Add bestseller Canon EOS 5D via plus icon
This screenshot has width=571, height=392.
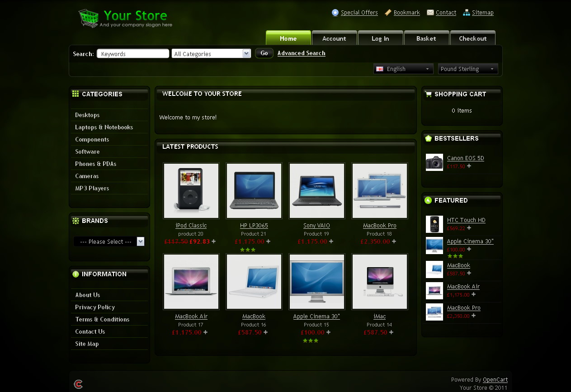point(469,166)
